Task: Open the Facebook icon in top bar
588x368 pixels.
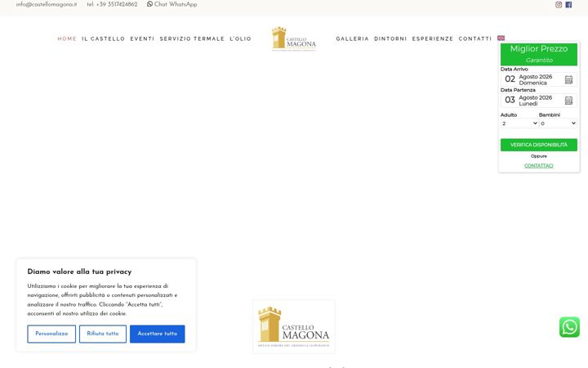Action: pos(568,5)
